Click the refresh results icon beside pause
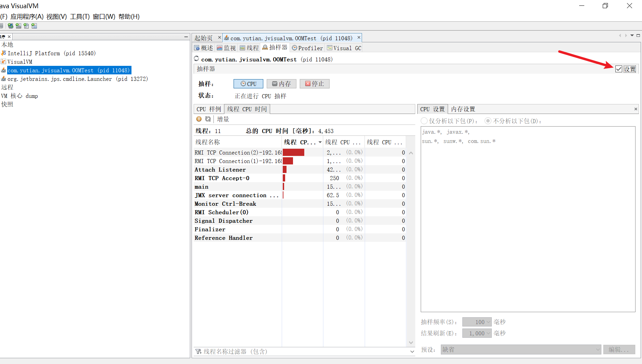Image resolution: width=642 pixels, height=364 pixels. (x=208, y=119)
